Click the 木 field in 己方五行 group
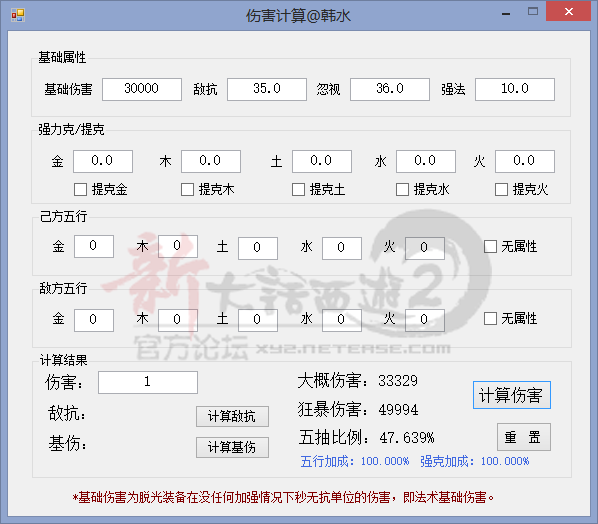This screenshot has height=524, width=598. click(x=178, y=246)
